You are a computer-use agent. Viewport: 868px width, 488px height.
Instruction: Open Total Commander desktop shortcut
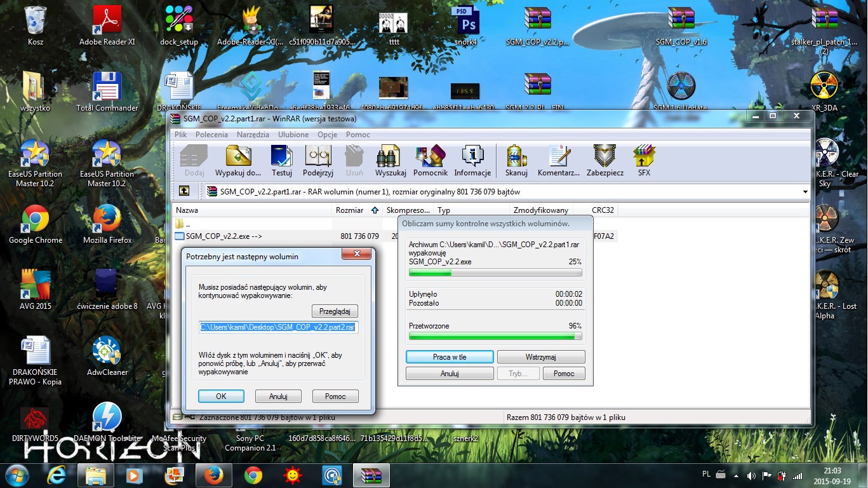107,92
